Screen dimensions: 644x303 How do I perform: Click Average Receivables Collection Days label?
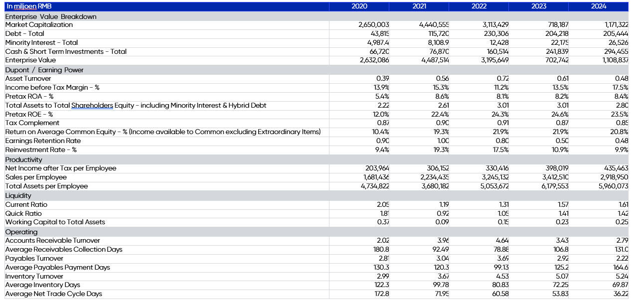click(64, 250)
